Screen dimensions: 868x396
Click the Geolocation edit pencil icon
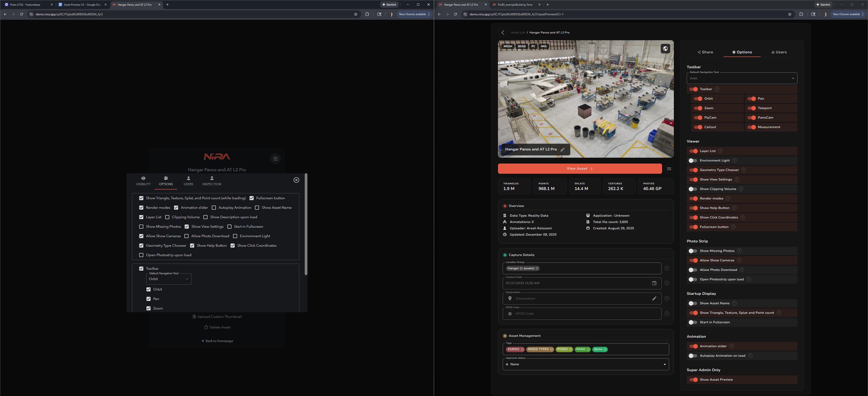pos(654,298)
